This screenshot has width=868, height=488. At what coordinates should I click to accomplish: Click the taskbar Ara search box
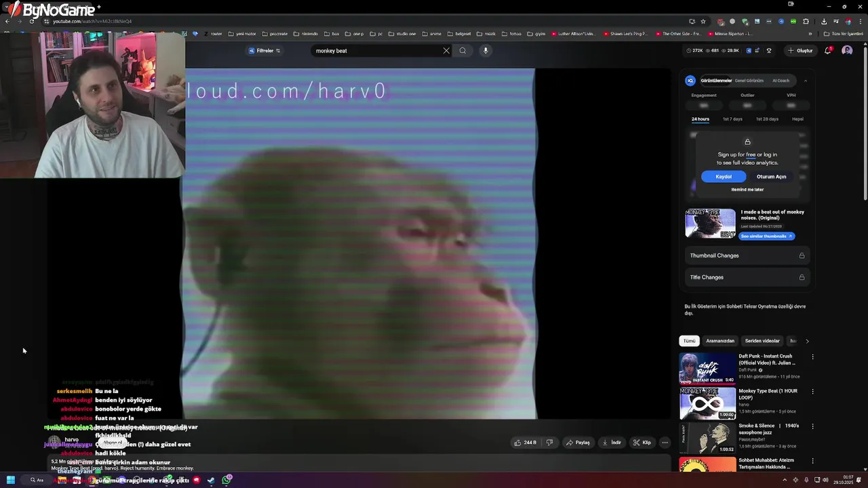tap(37, 480)
